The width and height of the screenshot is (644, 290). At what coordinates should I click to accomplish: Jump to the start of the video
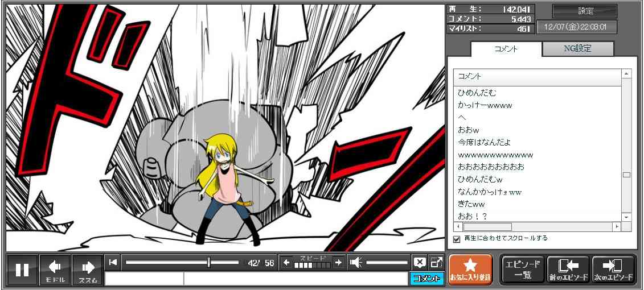click(x=113, y=262)
